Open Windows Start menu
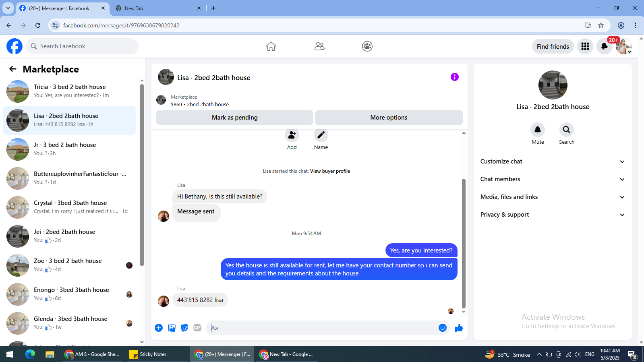Viewport: 644px width, 362px height. 10,354
